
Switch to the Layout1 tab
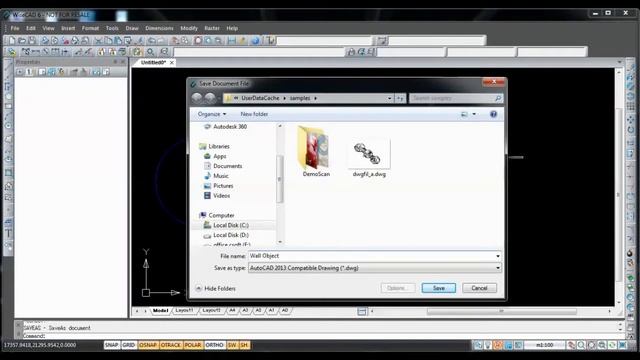click(x=184, y=311)
